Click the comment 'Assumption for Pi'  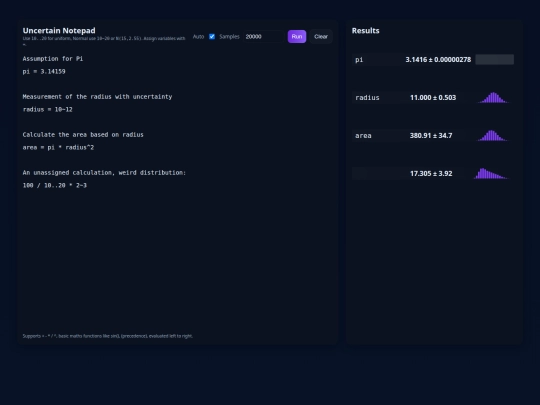pos(53,59)
